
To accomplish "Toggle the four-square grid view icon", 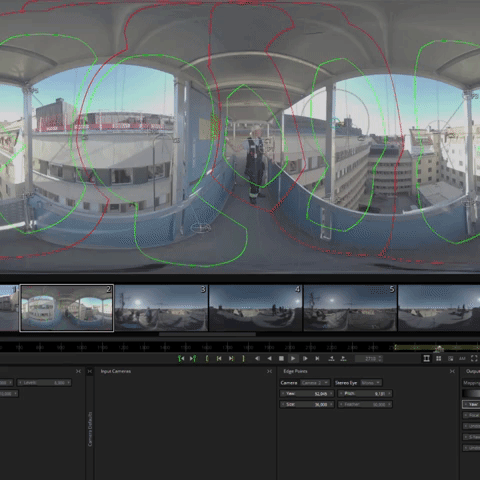I will 439,359.
